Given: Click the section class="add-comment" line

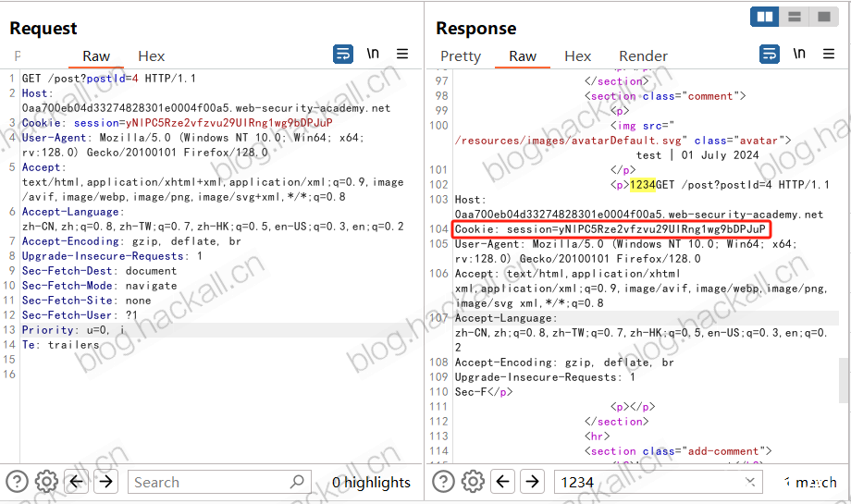Looking at the screenshot, I should point(678,451).
